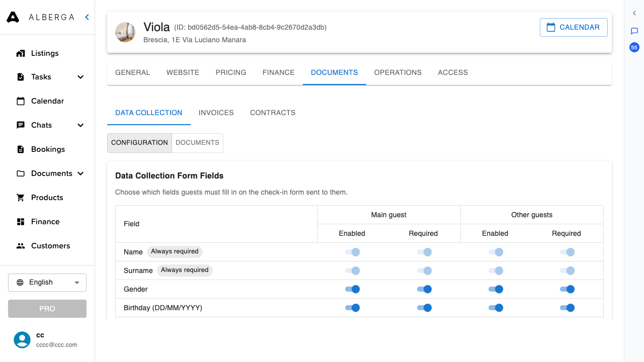
Task: Toggle Birthday Other guests Required switch
Action: pyautogui.click(x=567, y=308)
